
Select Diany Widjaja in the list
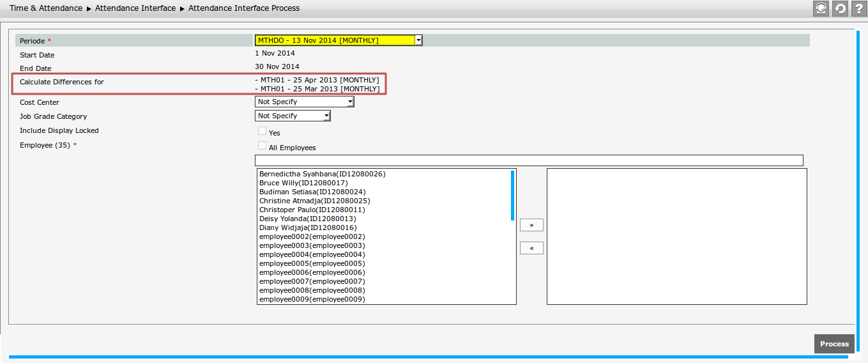point(308,228)
